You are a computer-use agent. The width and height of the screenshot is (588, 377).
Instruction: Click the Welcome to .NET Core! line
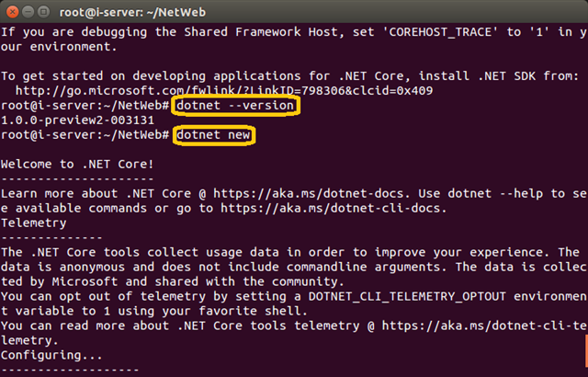[x=77, y=165]
